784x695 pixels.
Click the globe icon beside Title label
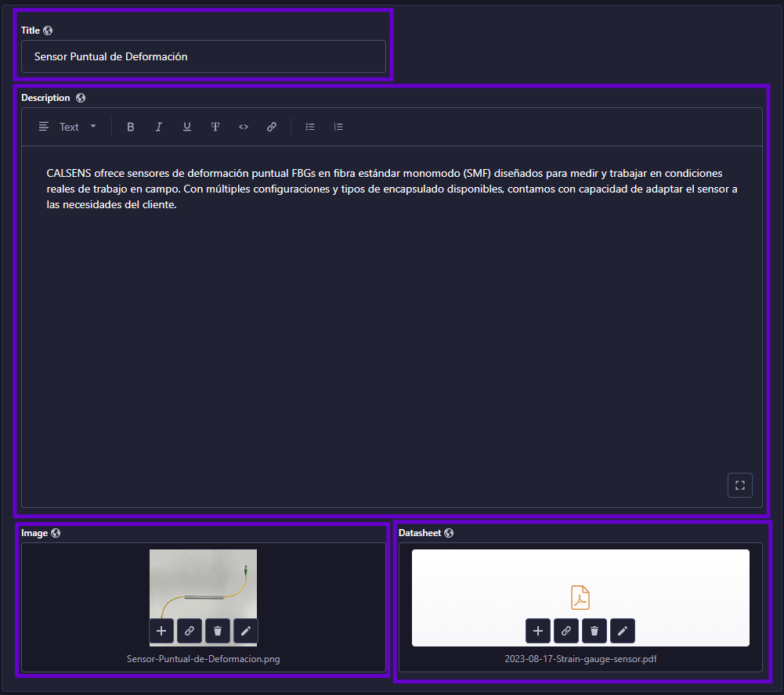49,31
